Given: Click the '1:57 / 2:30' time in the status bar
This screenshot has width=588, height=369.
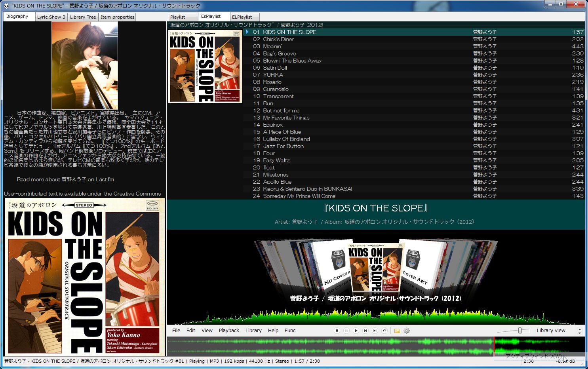Looking at the screenshot, I should [x=306, y=361].
